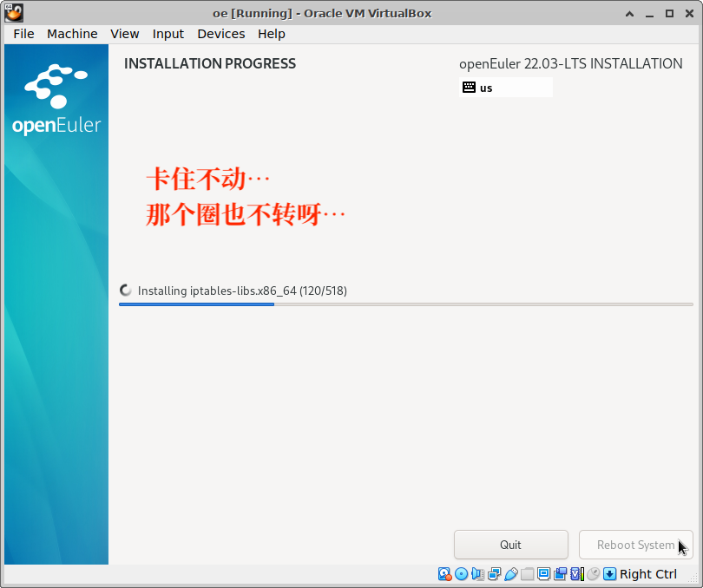Image resolution: width=703 pixels, height=588 pixels.
Task: Click the audio status icon
Action: (x=478, y=574)
